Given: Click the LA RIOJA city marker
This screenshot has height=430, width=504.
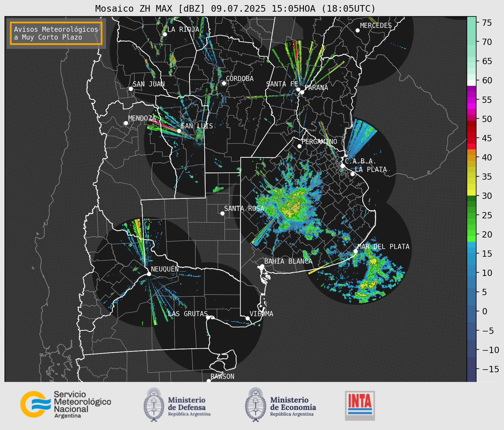Looking at the screenshot, I should click(165, 34).
